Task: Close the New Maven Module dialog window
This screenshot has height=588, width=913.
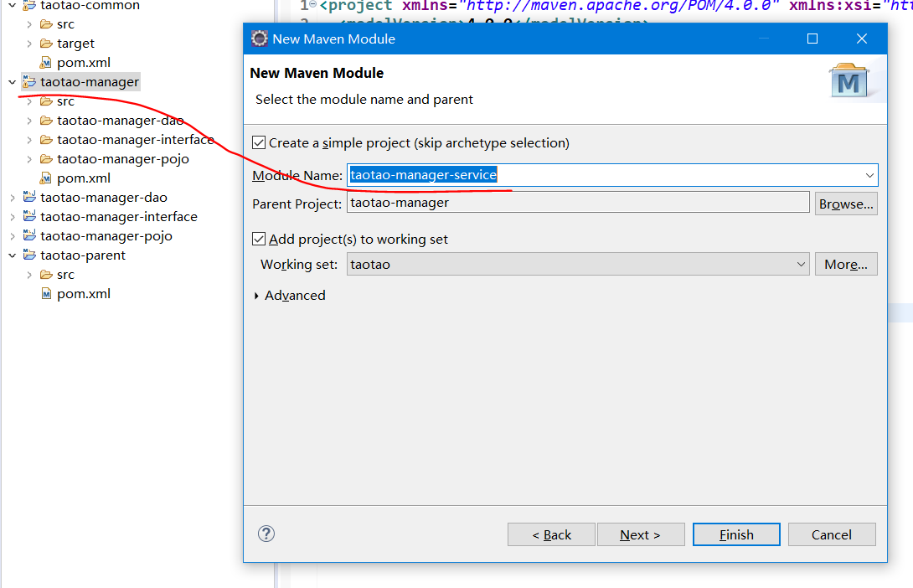Action: pyautogui.click(x=862, y=39)
